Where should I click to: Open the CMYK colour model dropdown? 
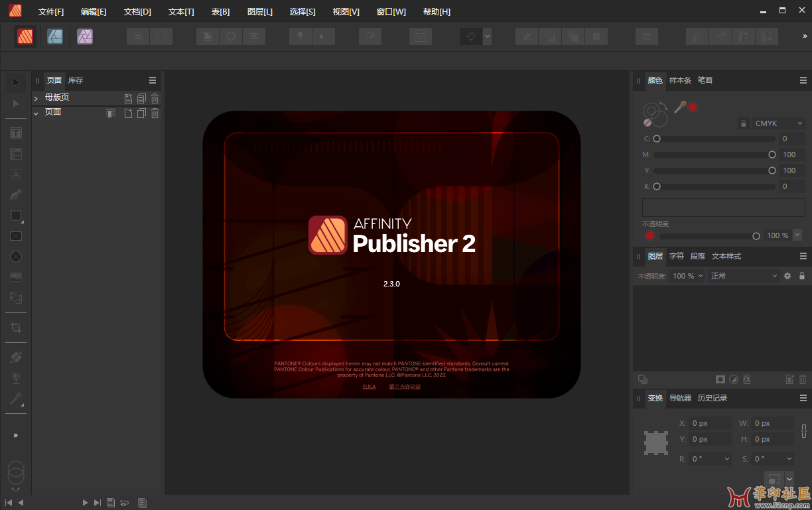coord(779,123)
